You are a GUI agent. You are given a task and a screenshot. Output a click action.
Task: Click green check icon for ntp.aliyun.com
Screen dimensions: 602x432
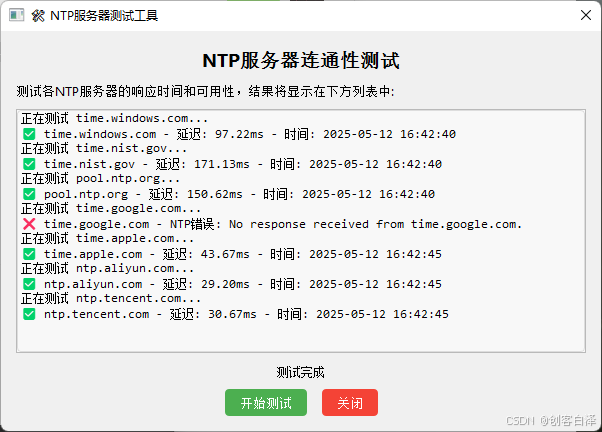[29, 284]
